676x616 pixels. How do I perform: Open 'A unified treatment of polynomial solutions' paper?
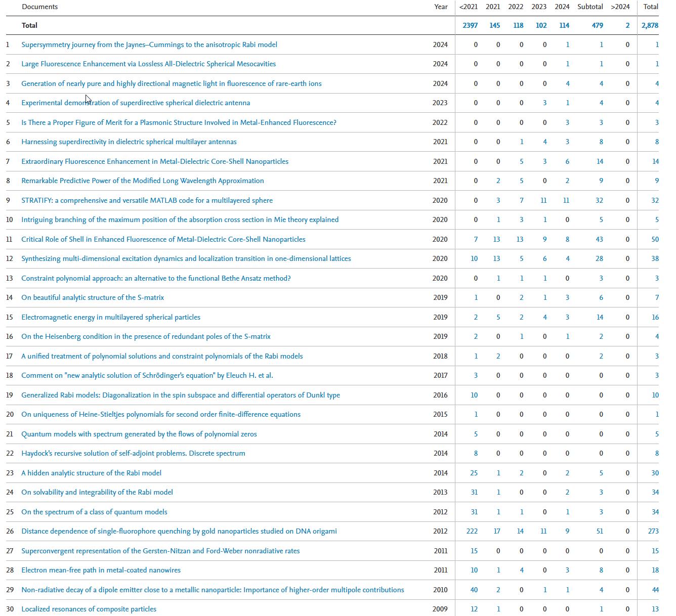coord(162,356)
